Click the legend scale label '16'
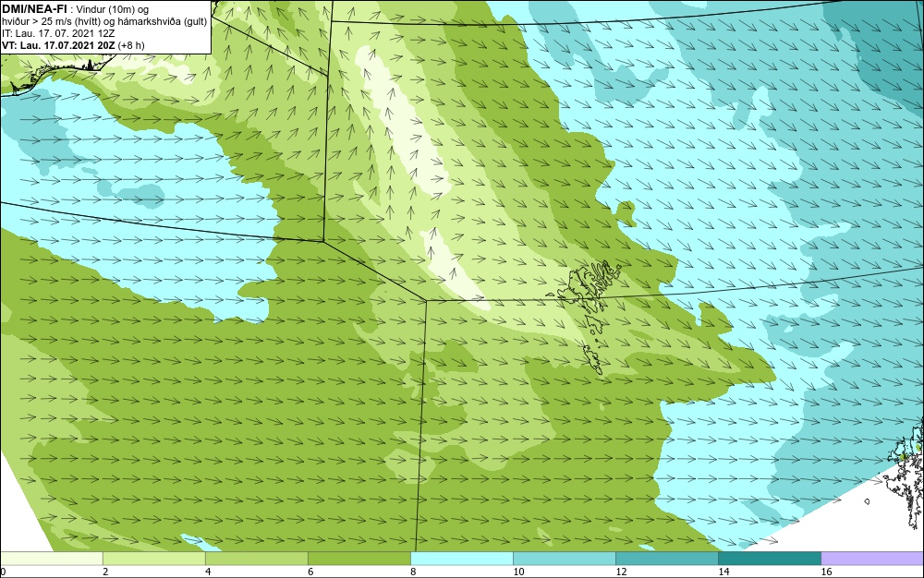 (x=826, y=572)
